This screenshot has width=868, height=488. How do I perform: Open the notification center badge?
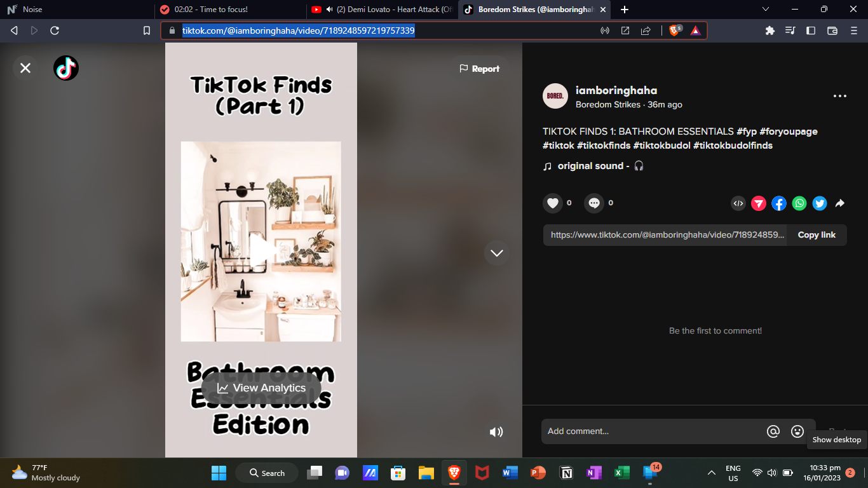coord(850,473)
